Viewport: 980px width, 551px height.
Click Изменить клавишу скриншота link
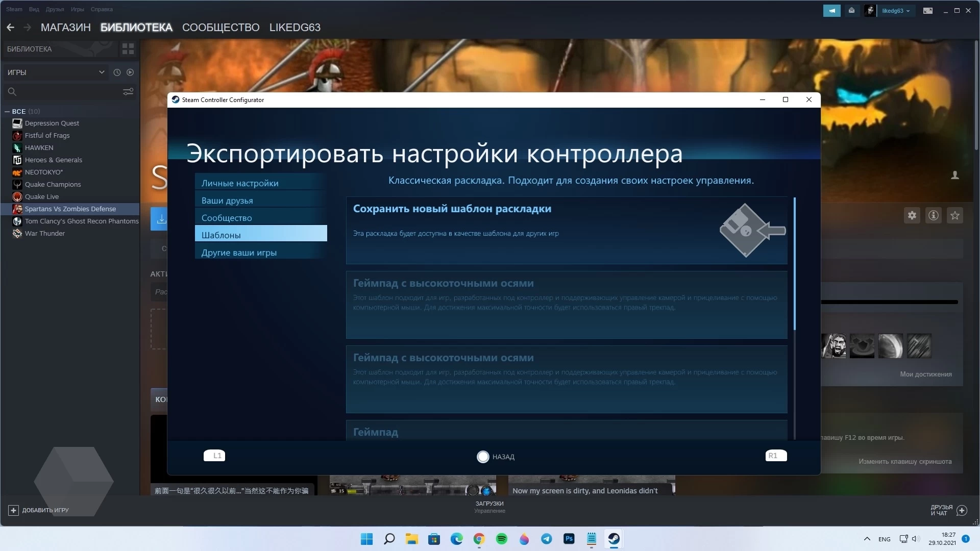point(905,461)
